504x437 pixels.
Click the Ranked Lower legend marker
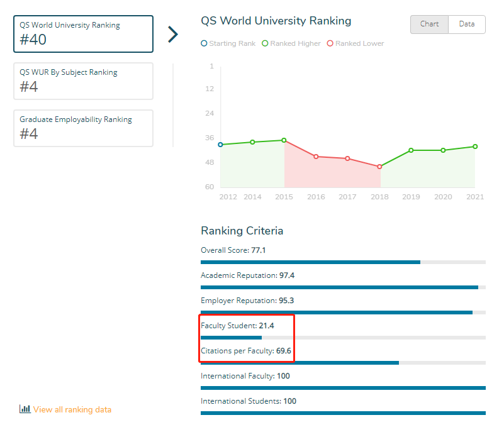click(330, 43)
